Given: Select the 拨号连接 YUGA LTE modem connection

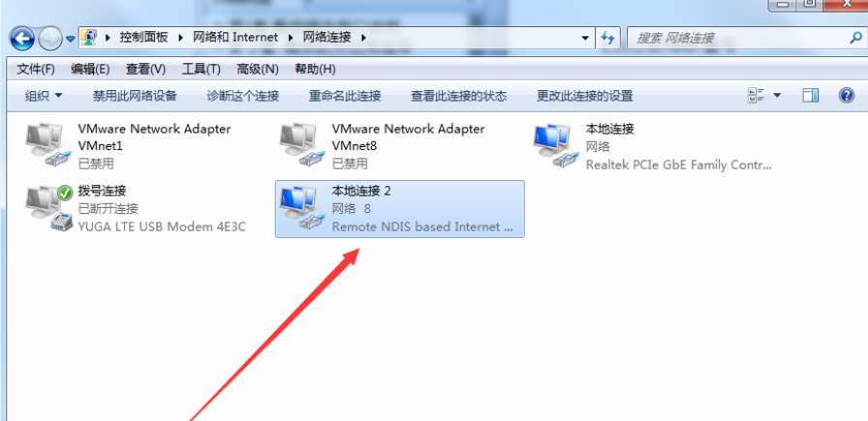Looking at the screenshot, I should click(137, 209).
